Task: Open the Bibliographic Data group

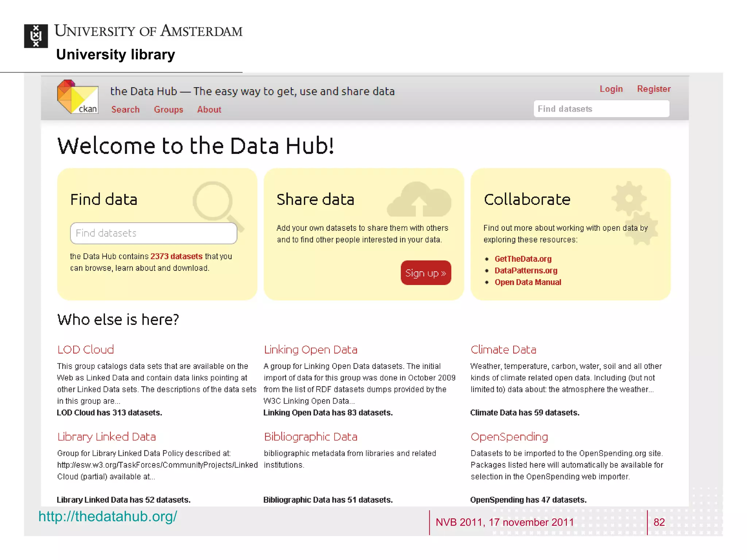Action: pos(310,436)
